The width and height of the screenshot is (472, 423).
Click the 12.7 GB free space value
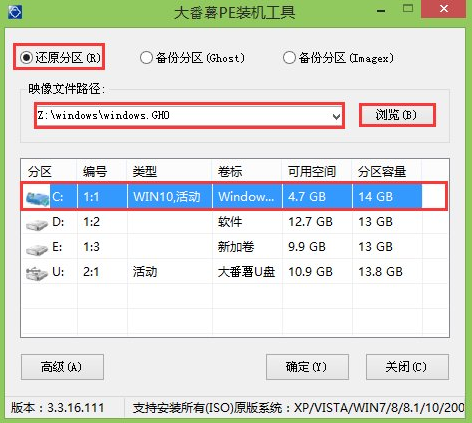[310, 222]
